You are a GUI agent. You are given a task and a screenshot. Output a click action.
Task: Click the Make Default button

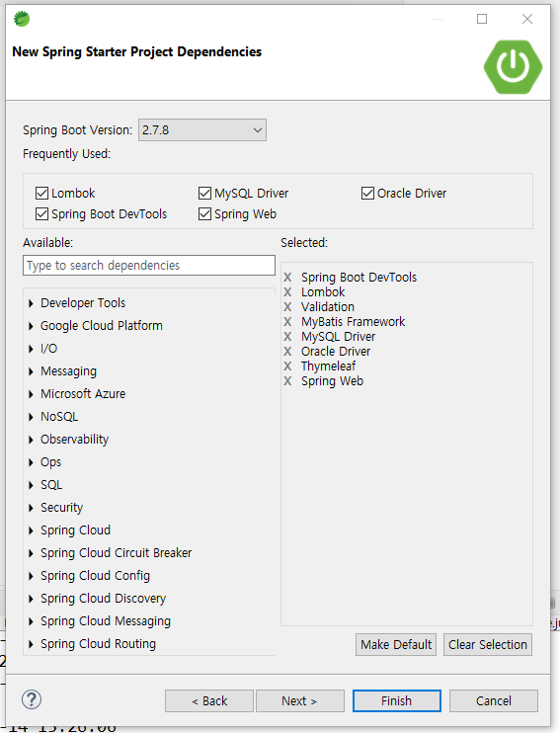click(396, 645)
